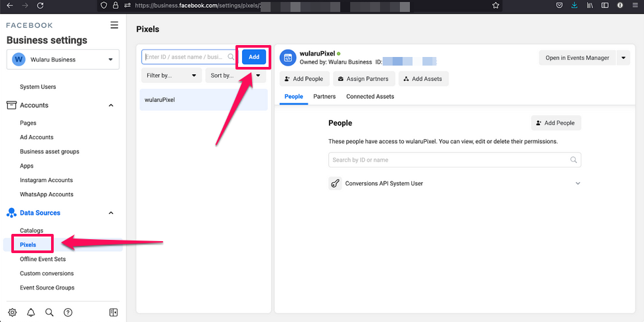Switch to the Connected Assets tab

click(370, 97)
